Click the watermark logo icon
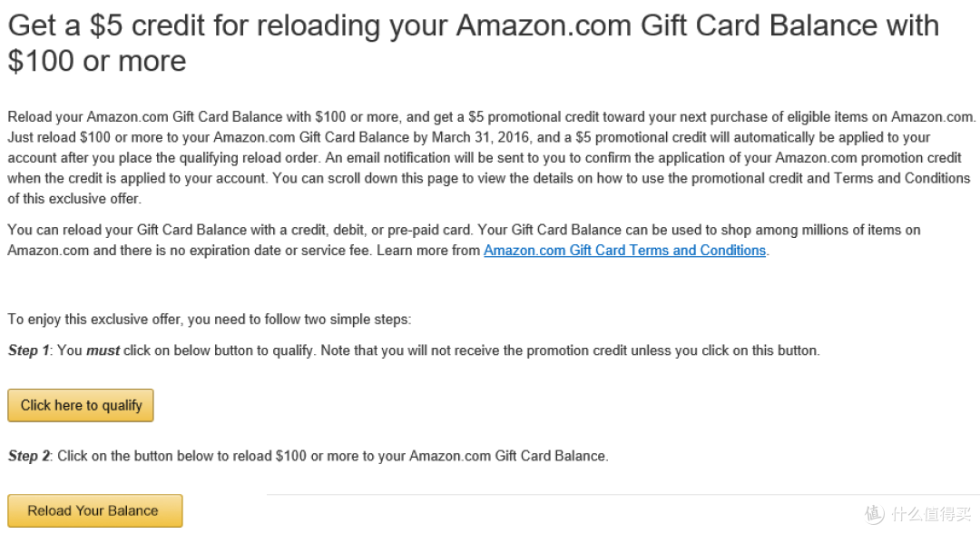 875,513
